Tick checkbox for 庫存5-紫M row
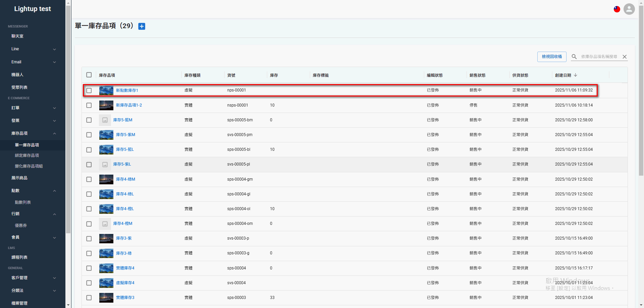The image size is (644, 308). (89, 135)
